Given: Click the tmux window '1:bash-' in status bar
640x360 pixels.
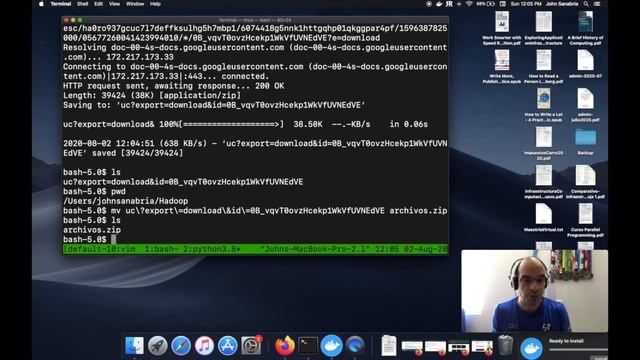Looking at the screenshot, I should 162,249.
